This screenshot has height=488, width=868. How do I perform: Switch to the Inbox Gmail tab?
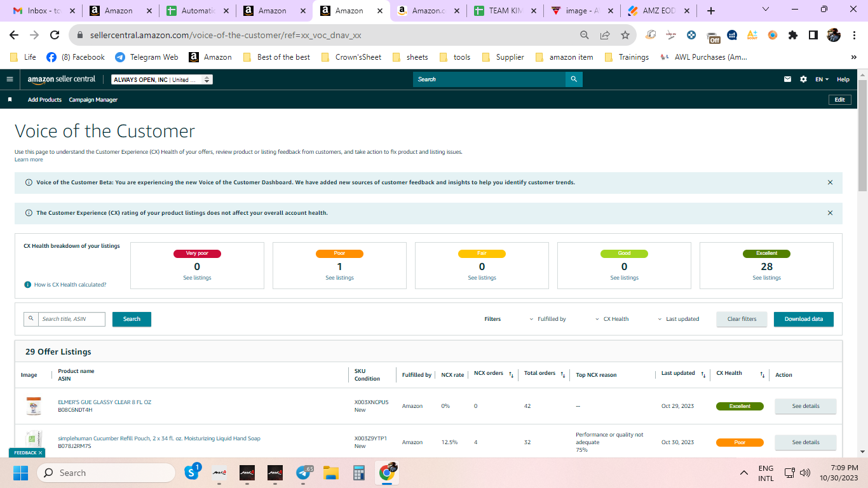(44, 11)
